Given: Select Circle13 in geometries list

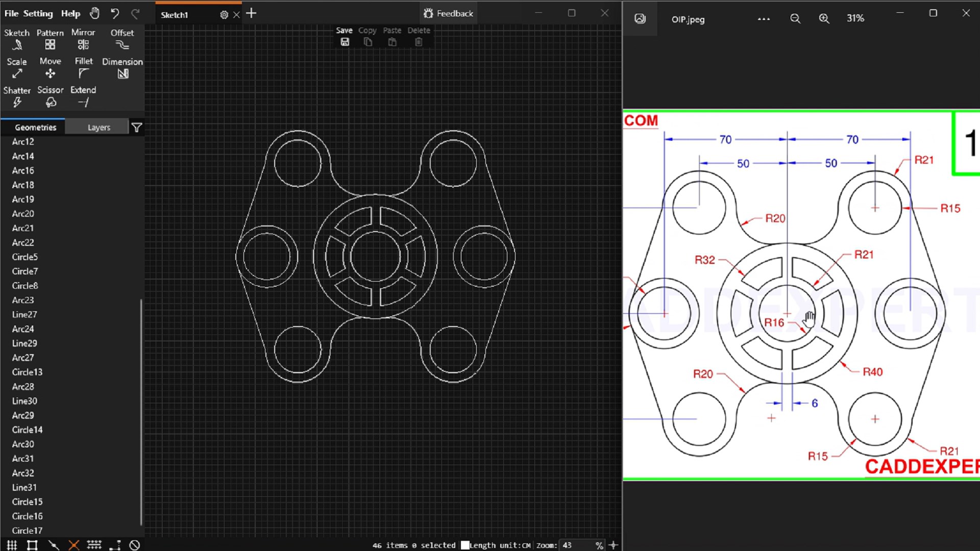Looking at the screenshot, I should [27, 372].
